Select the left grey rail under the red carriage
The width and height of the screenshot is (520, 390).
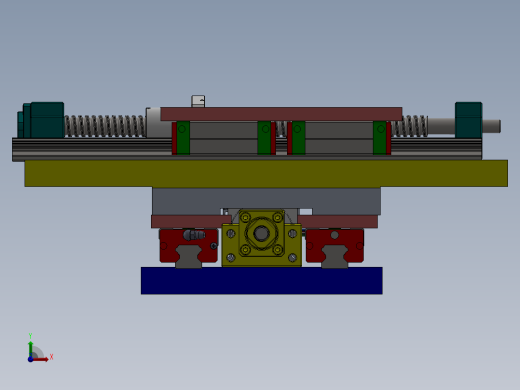coord(189,257)
